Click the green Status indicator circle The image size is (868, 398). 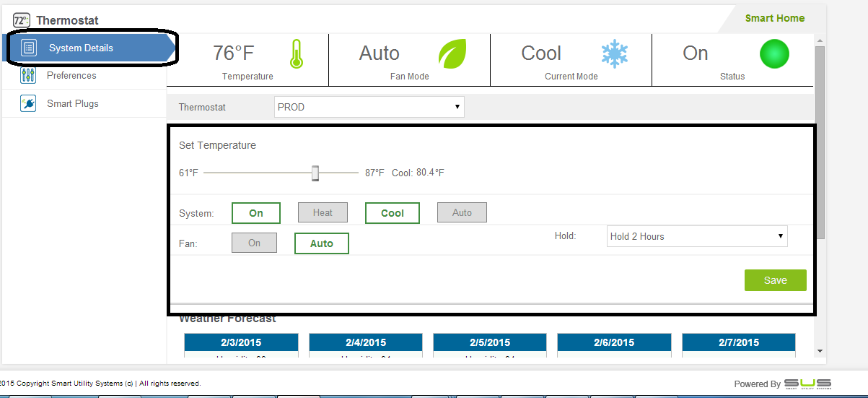point(774,54)
